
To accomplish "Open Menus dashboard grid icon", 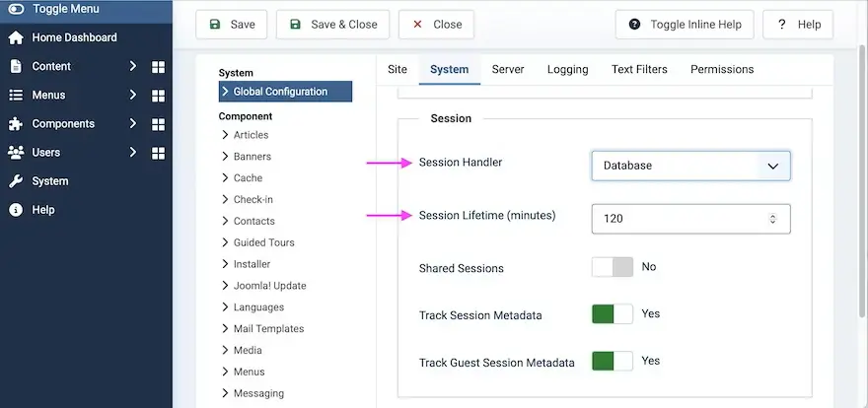I will 158,96.
